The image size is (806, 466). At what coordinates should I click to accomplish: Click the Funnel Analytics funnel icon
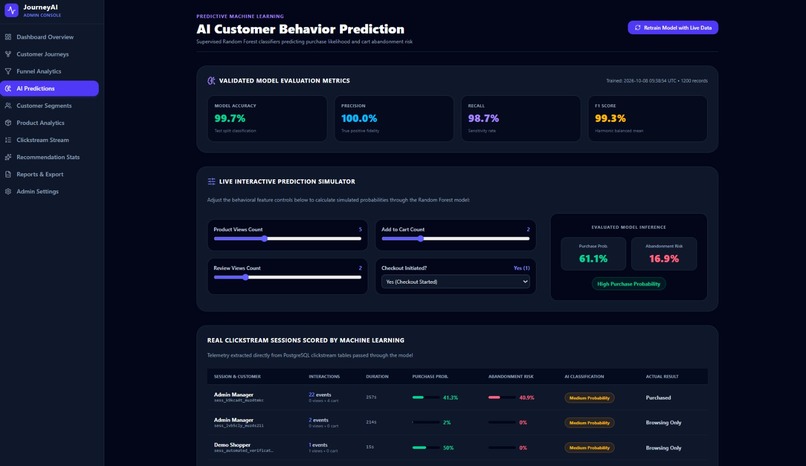8,71
